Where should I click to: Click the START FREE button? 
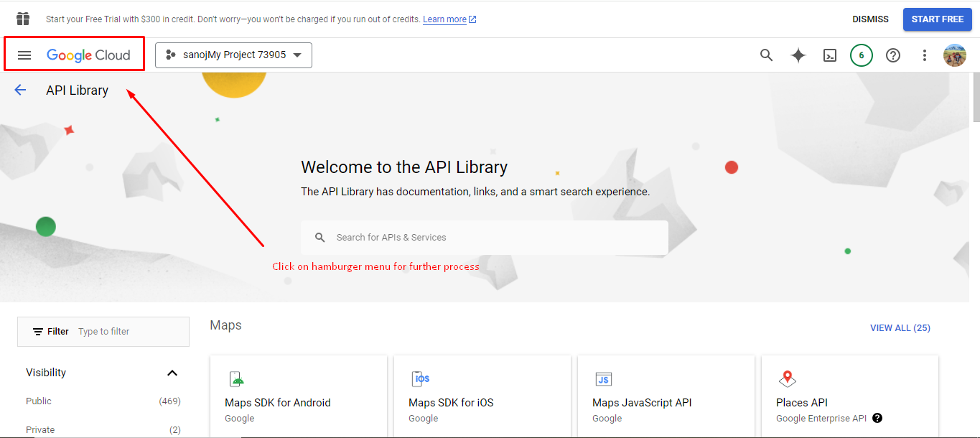pos(937,19)
